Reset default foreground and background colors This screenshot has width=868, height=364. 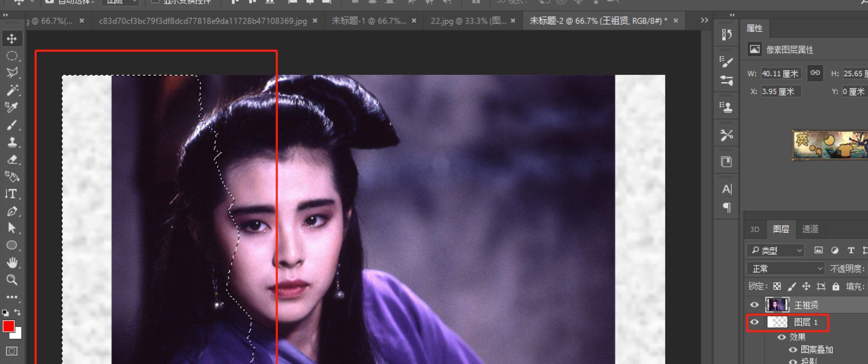5,312
